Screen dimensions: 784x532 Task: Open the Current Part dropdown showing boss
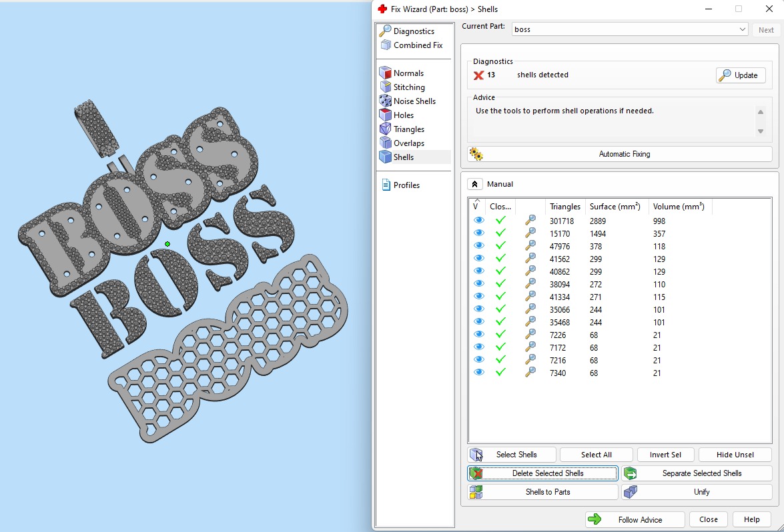[x=629, y=29]
